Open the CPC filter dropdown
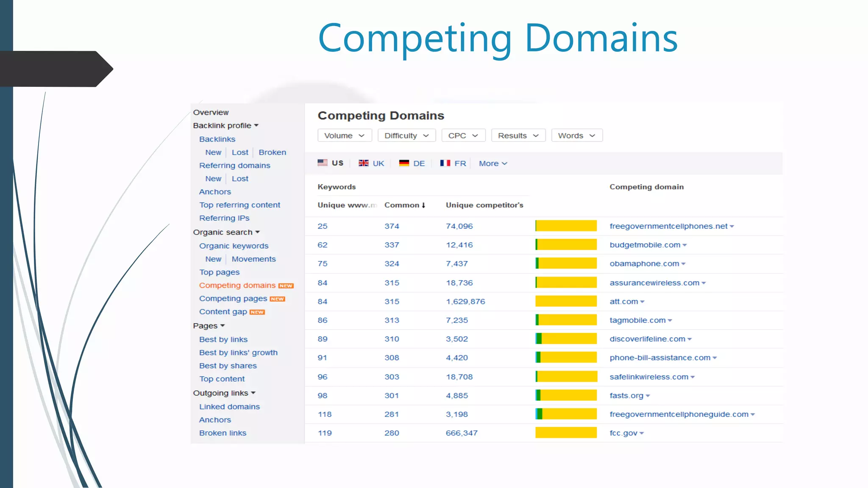 click(463, 136)
